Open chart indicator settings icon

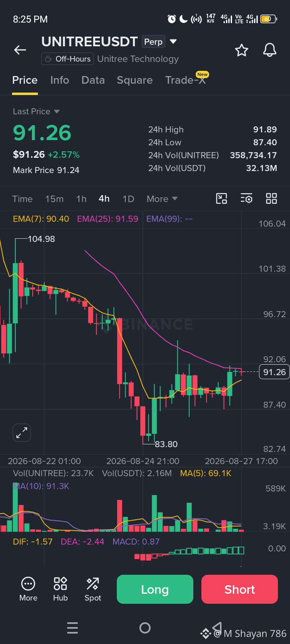[x=246, y=198]
